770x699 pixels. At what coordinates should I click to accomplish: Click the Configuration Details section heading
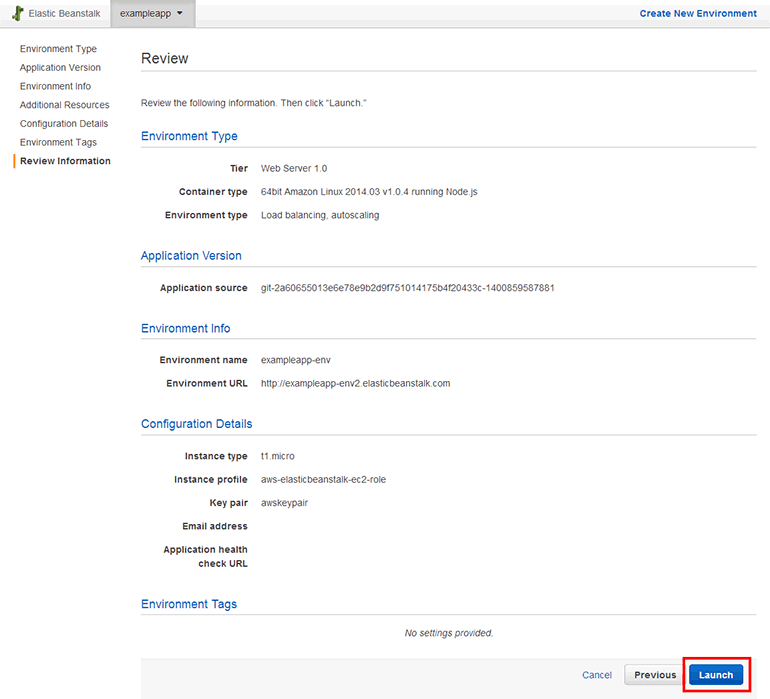[x=196, y=424]
